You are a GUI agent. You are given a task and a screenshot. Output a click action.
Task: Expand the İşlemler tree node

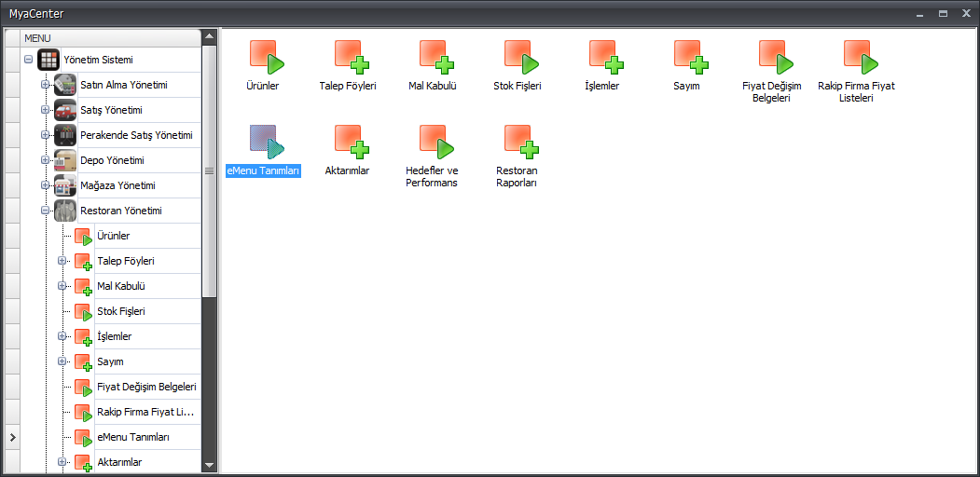coord(62,336)
